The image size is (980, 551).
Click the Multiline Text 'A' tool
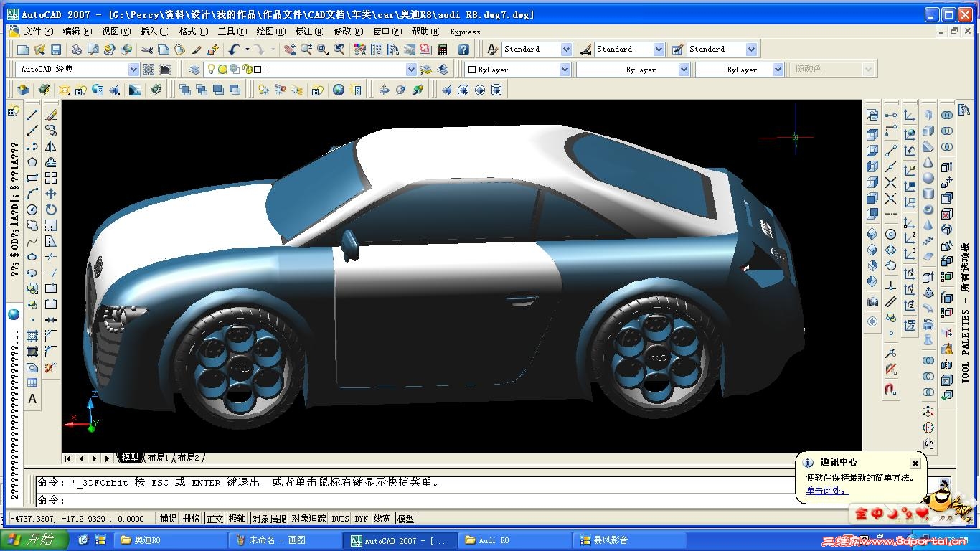pos(32,399)
